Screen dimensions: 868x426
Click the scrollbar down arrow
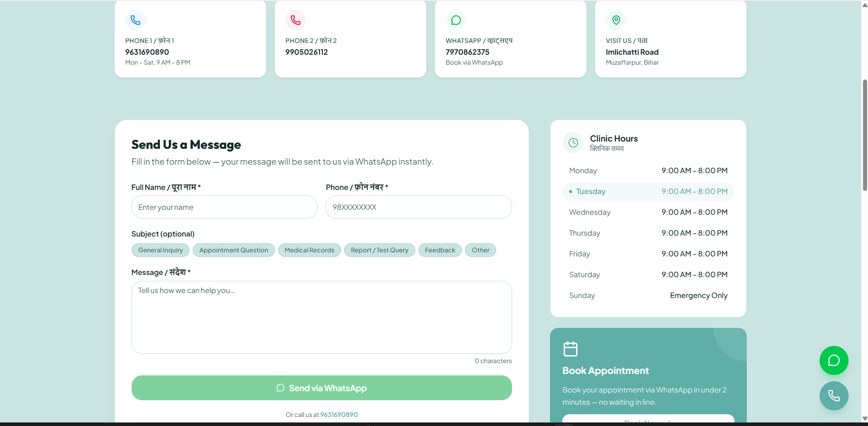tap(864, 418)
